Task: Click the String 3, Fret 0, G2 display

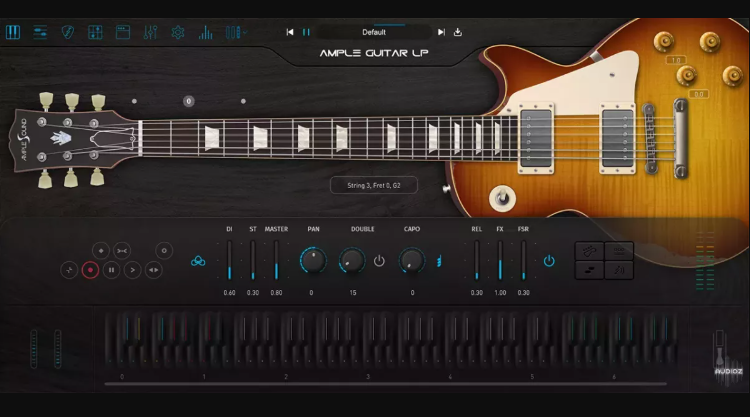Action: pyautogui.click(x=374, y=185)
